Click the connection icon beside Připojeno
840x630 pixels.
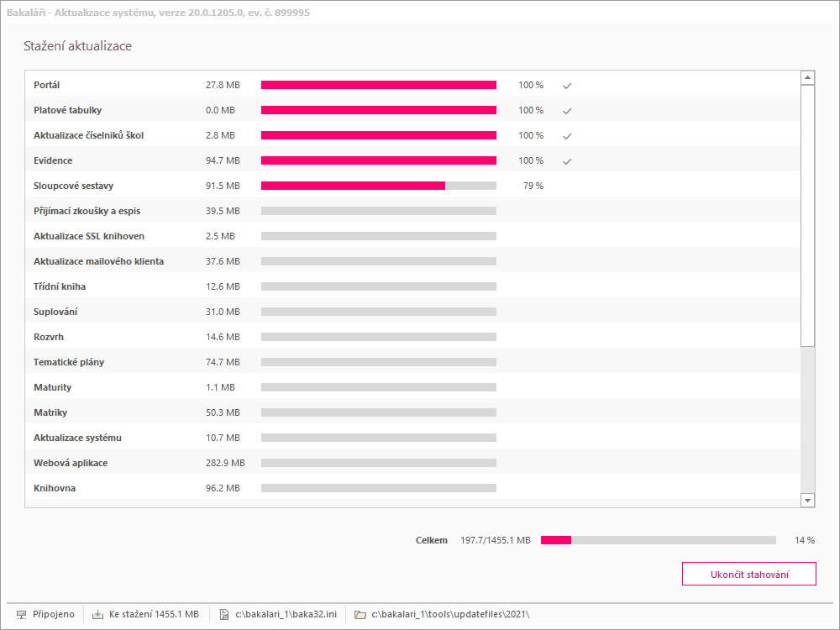[x=21, y=615]
